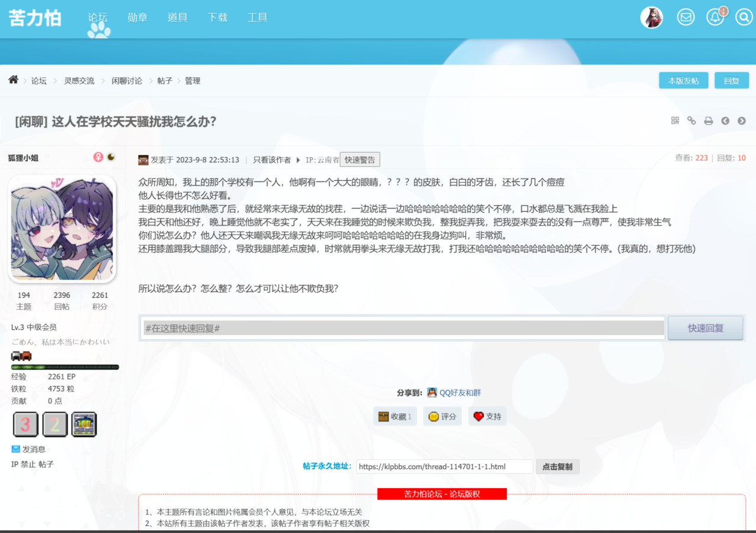Open the search magnifier in the header

click(x=744, y=17)
